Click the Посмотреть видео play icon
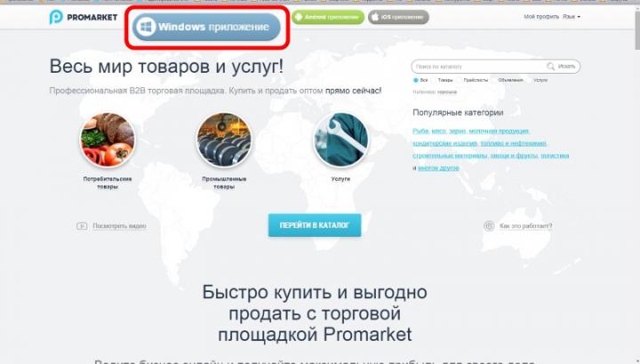Viewport: 640px width, 364px height. [x=82, y=226]
